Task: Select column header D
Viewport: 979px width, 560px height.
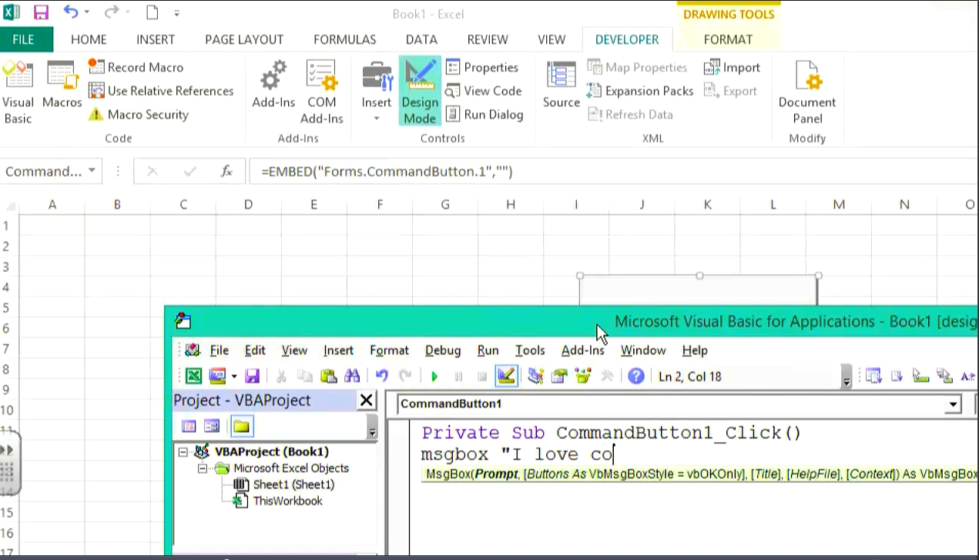Action: 248,204
